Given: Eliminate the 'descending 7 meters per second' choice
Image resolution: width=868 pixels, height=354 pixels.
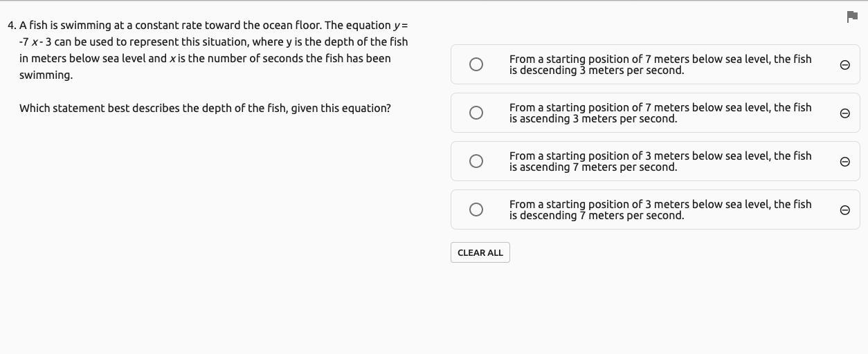Looking at the screenshot, I should 844,210.
